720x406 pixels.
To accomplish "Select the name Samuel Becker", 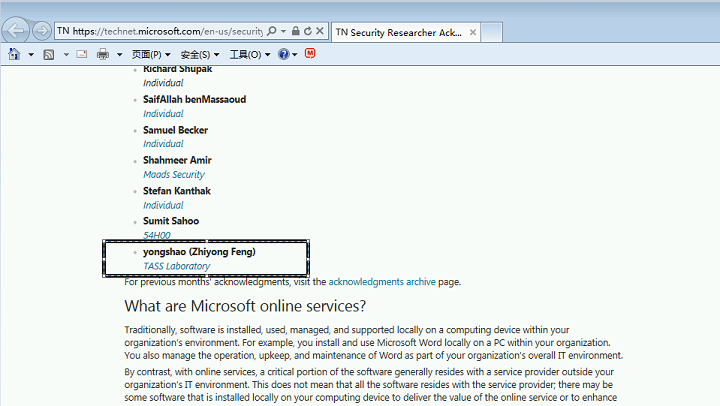I will click(175, 130).
